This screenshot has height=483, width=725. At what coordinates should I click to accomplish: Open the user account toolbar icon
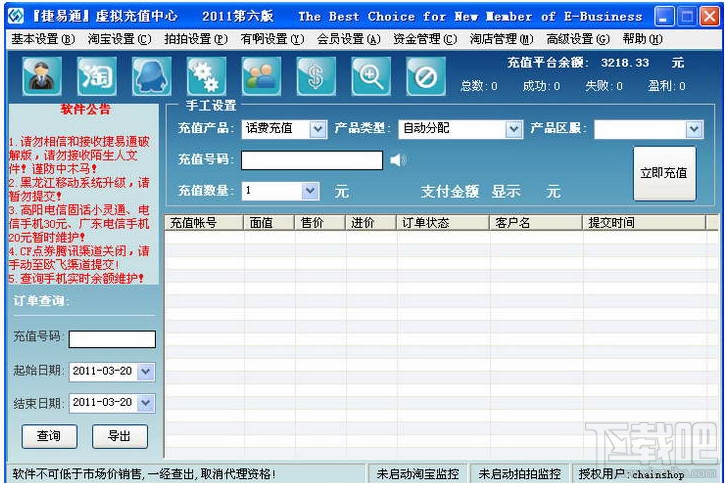tap(42, 76)
